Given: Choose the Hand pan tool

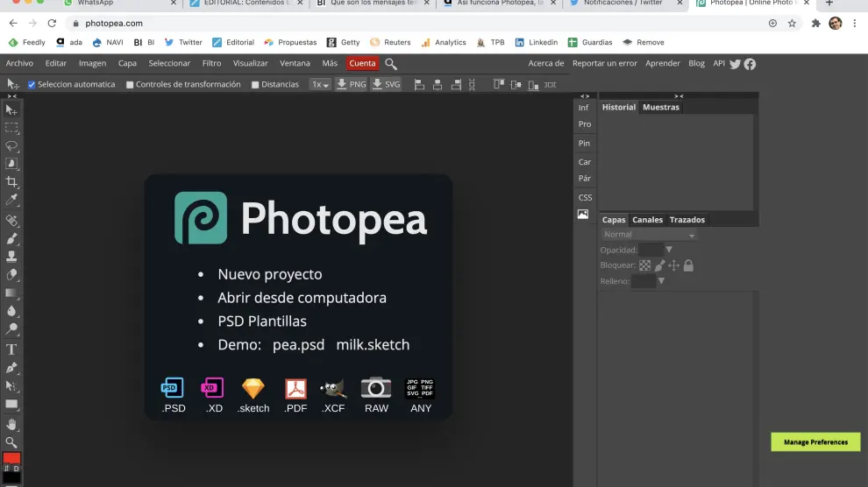Looking at the screenshot, I should tap(11, 424).
